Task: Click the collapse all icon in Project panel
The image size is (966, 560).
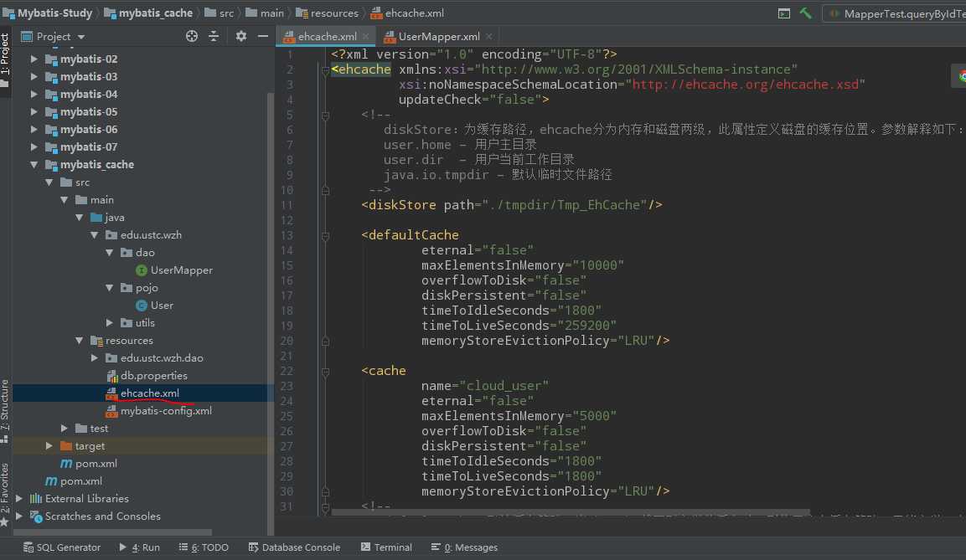Action: tap(214, 36)
